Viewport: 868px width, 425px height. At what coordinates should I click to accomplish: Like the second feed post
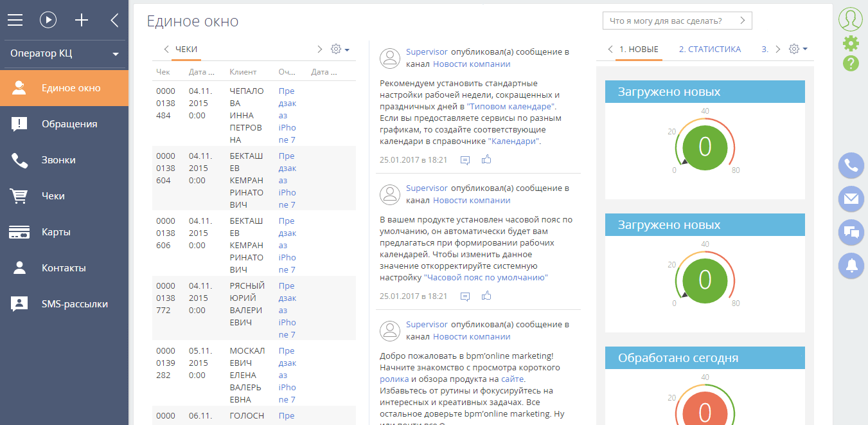[486, 296]
